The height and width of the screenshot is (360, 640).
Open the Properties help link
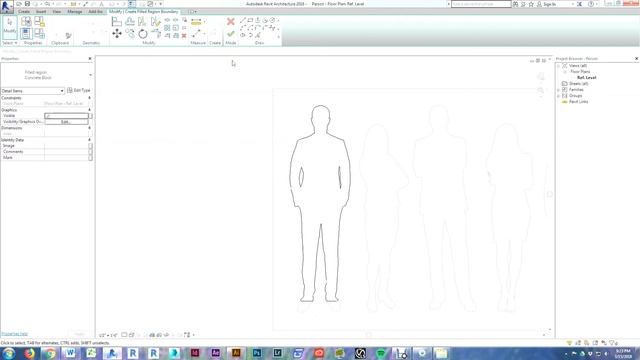click(14, 334)
